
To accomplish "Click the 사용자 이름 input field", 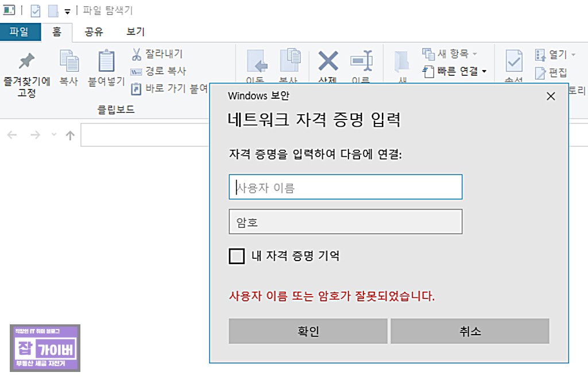I will tap(346, 187).
